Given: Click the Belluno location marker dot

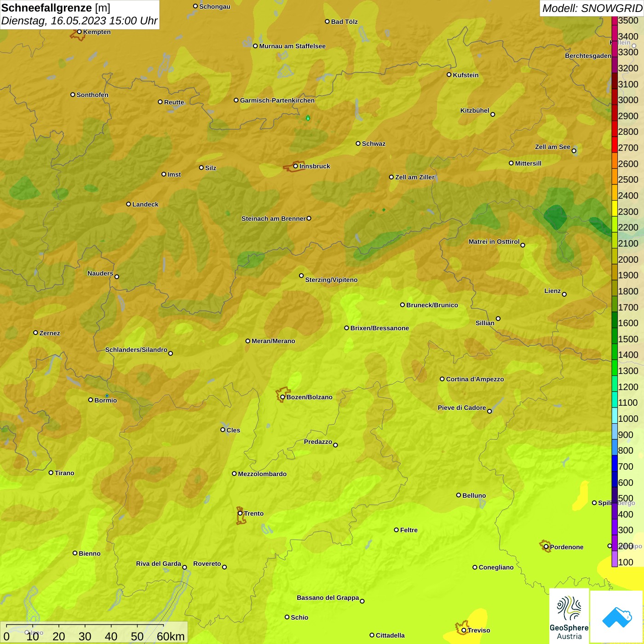Looking at the screenshot, I should pos(458,495).
